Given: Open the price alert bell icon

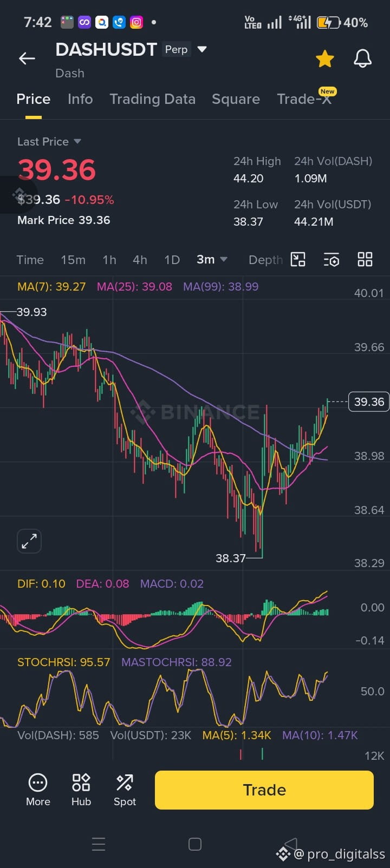Looking at the screenshot, I should coord(363,58).
